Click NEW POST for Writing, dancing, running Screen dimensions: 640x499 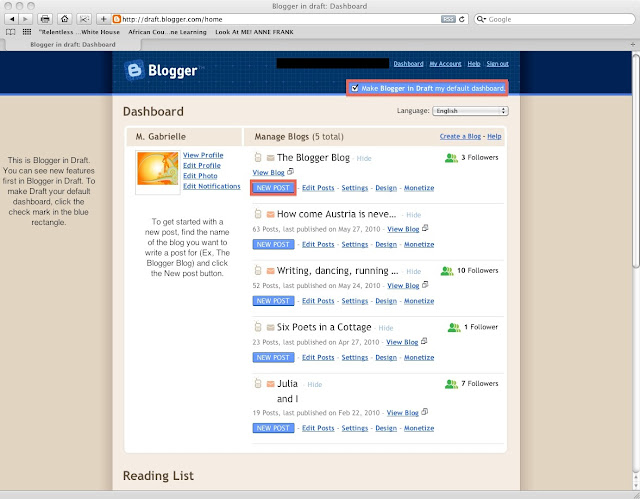pyautogui.click(x=273, y=301)
